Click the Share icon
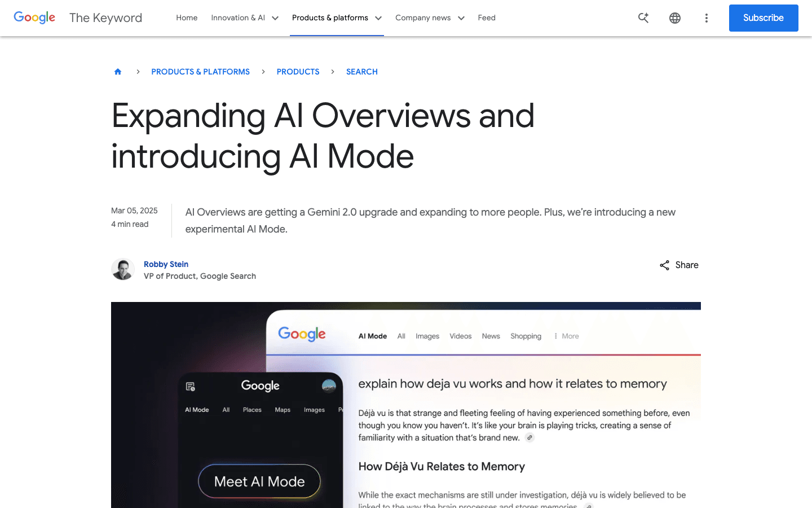Screen dimensions: 812x508 coord(665,265)
